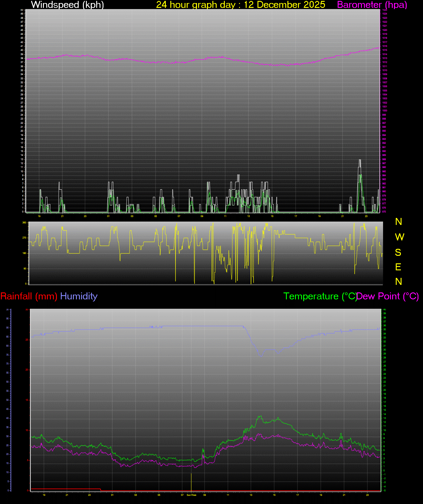Click the "W" compass letter beside wind direction

coord(399,237)
